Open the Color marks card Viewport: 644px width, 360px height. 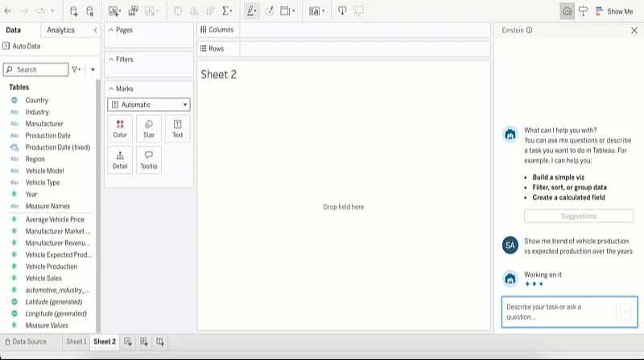click(120, 128)
